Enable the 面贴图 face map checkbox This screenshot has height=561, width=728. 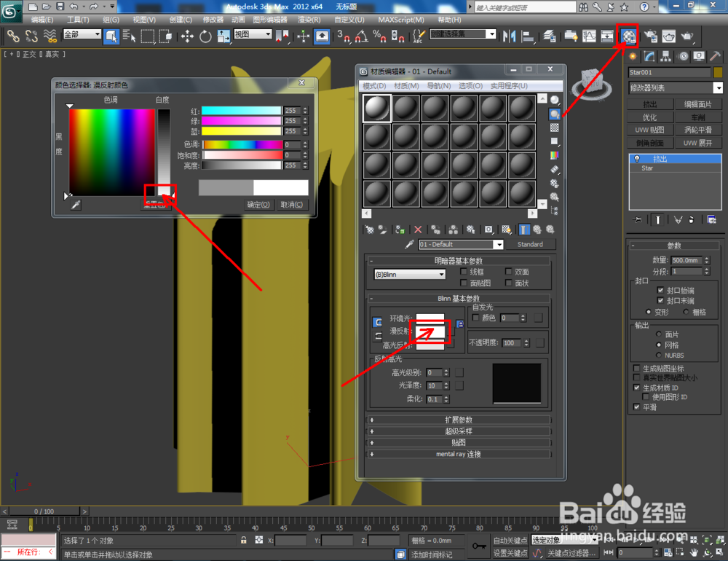pyautogui.click(x=463, y=283)
